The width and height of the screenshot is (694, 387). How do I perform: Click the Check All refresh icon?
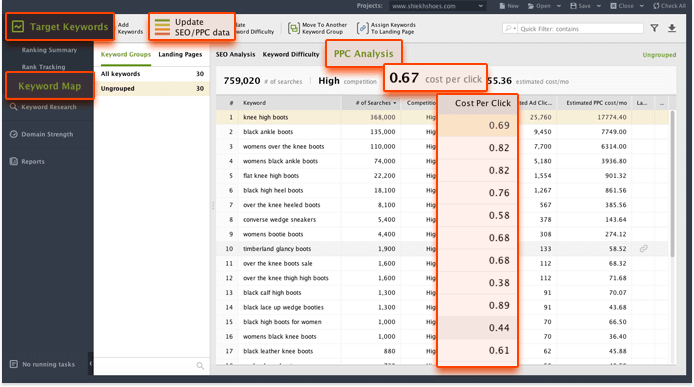point(656,6)
